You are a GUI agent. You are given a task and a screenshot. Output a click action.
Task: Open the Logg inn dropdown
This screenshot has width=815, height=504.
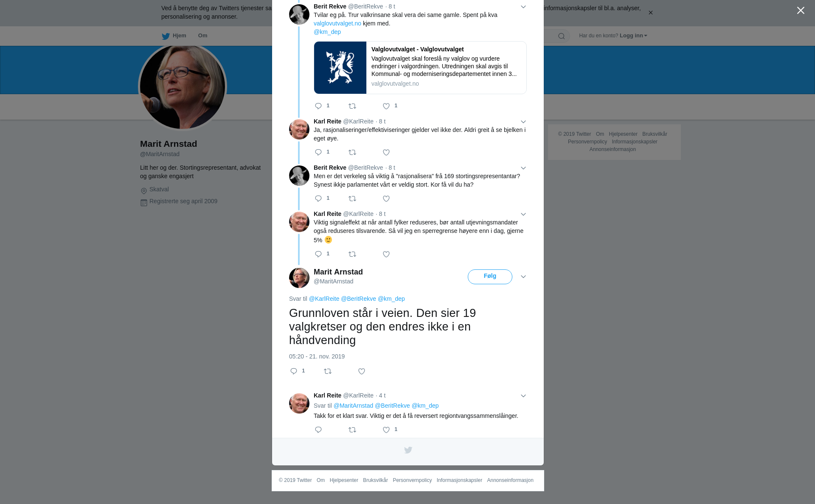pyautogui.click(x=633, y=36)
